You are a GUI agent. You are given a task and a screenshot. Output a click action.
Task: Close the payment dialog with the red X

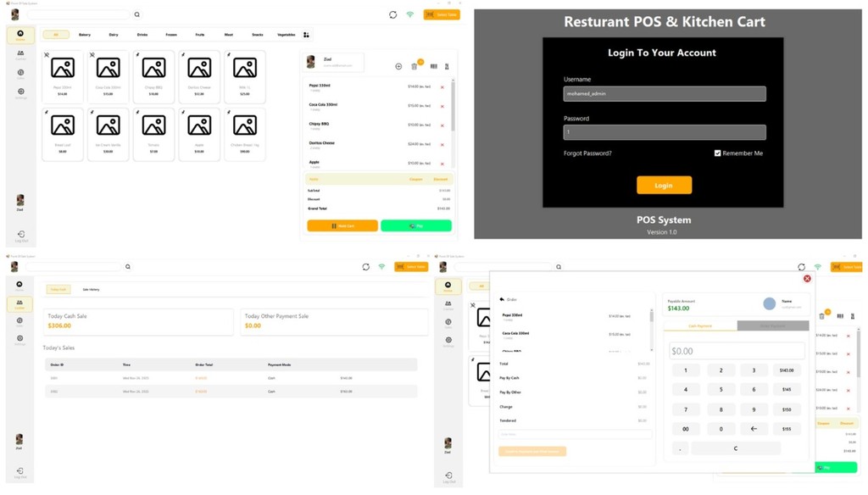(807, 279)
